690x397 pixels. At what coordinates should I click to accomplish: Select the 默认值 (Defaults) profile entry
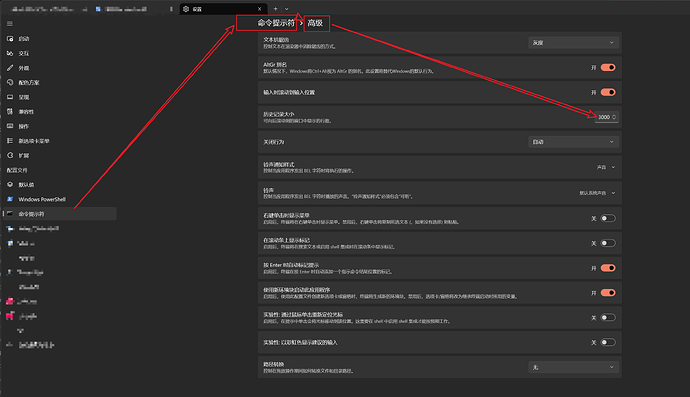click(x=58, y=185)
